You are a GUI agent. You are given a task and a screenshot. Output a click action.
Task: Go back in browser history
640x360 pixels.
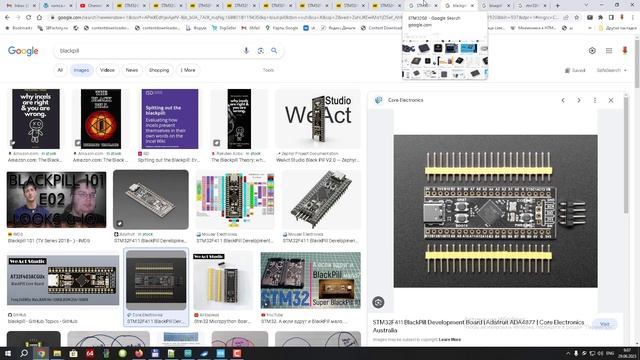pyautogui.click(x=7, y=18)
